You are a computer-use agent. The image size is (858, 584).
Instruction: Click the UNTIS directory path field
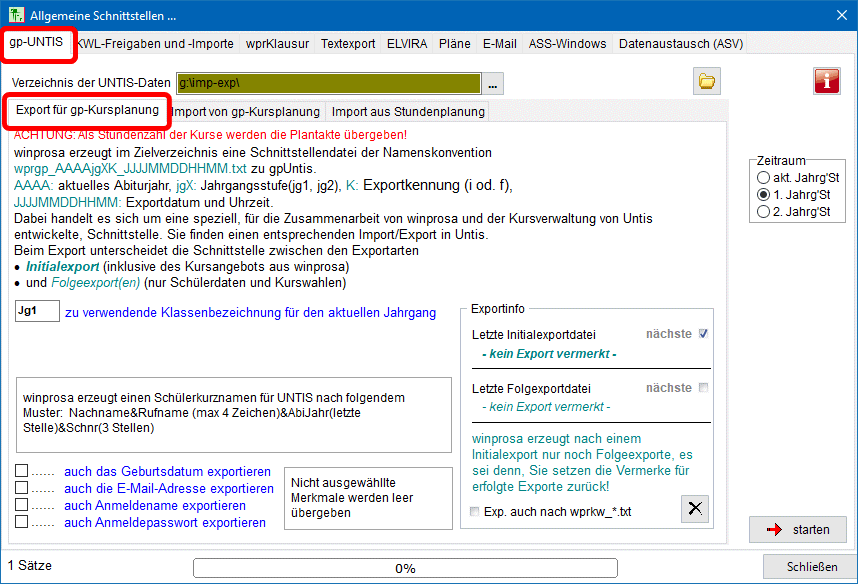click(x=328, y=83)
